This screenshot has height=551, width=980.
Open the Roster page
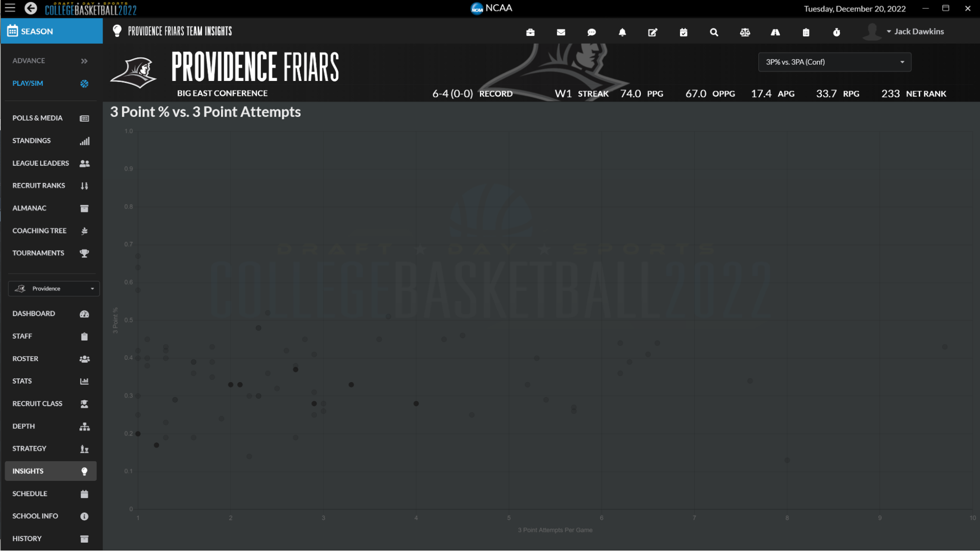point(50,359)
